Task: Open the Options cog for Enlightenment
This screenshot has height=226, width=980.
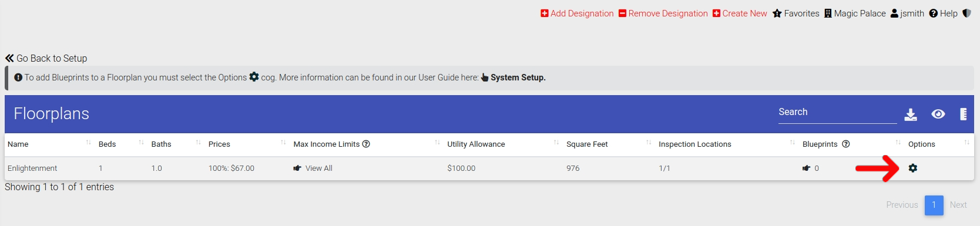Action: (x=912, y=168)
